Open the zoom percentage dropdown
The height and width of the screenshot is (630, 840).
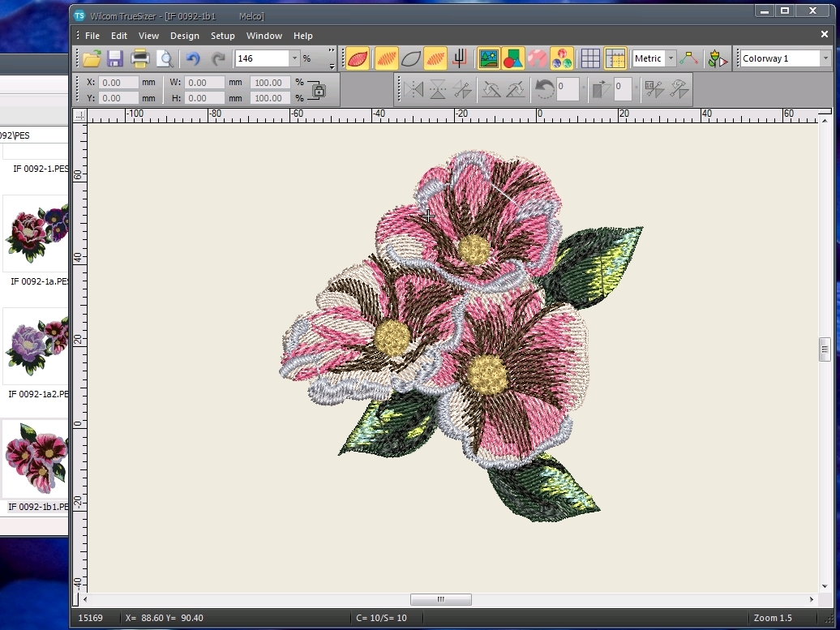294,58
